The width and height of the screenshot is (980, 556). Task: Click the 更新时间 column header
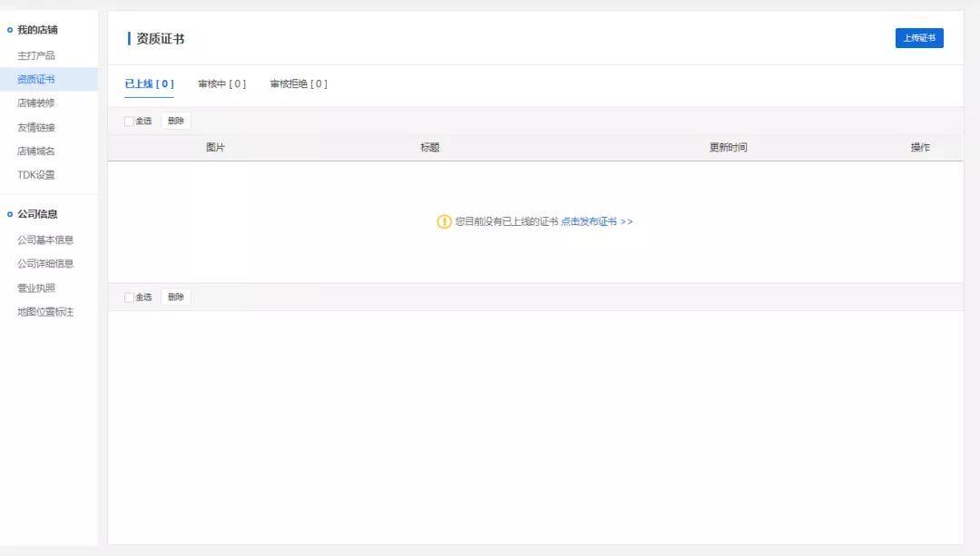[x=728, y=148]
